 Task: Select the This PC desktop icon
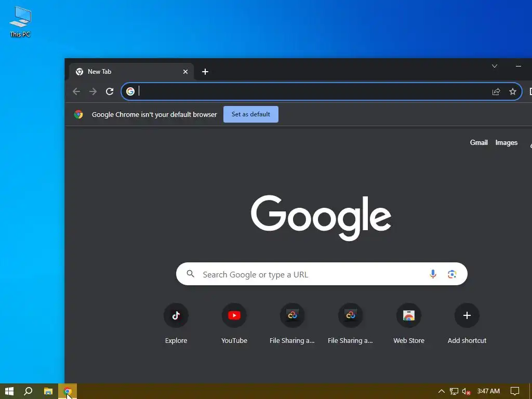20,21
